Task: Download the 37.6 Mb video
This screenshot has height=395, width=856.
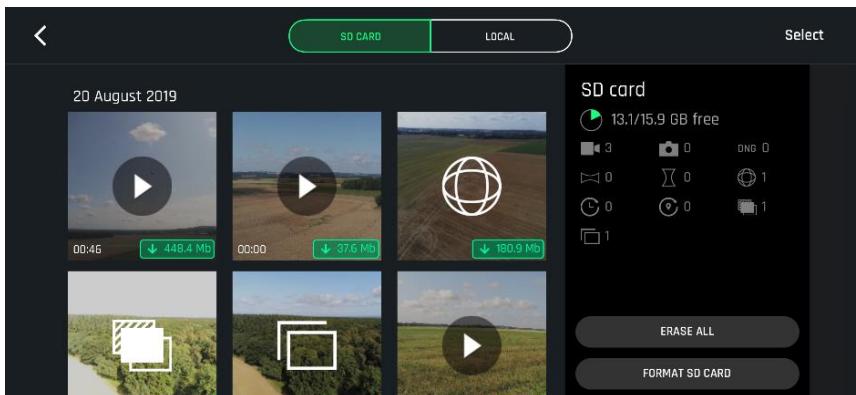Action: (x=346, y=249)
